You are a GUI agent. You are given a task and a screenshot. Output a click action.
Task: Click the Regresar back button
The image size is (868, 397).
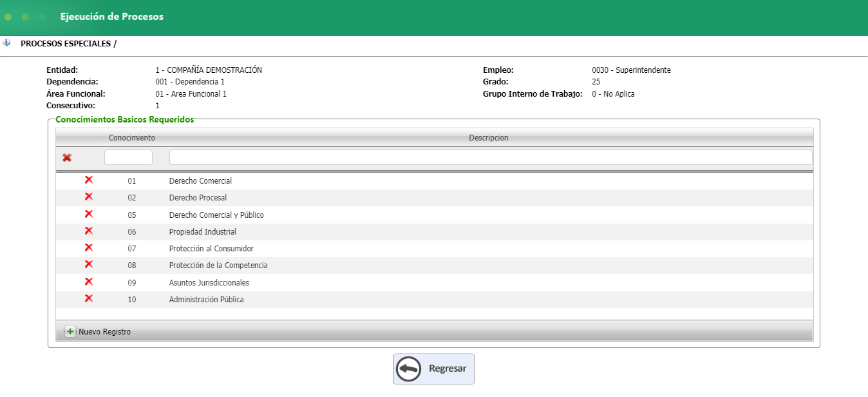click(434, 369)
